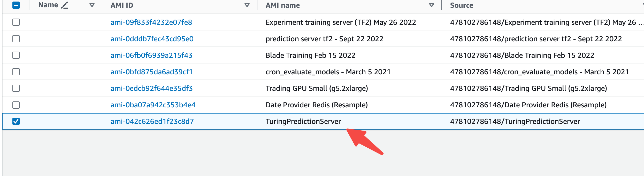The image size is (644, 176).
Task: Uncheck the TuringPredictionServer row checkbox
Action: [x=16, y=121]
